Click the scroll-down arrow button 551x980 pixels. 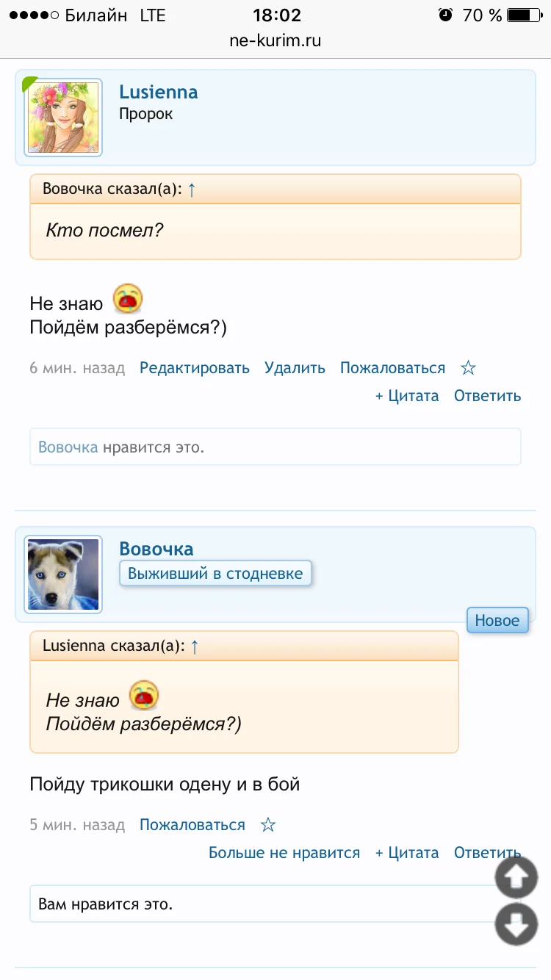[516, 924]
